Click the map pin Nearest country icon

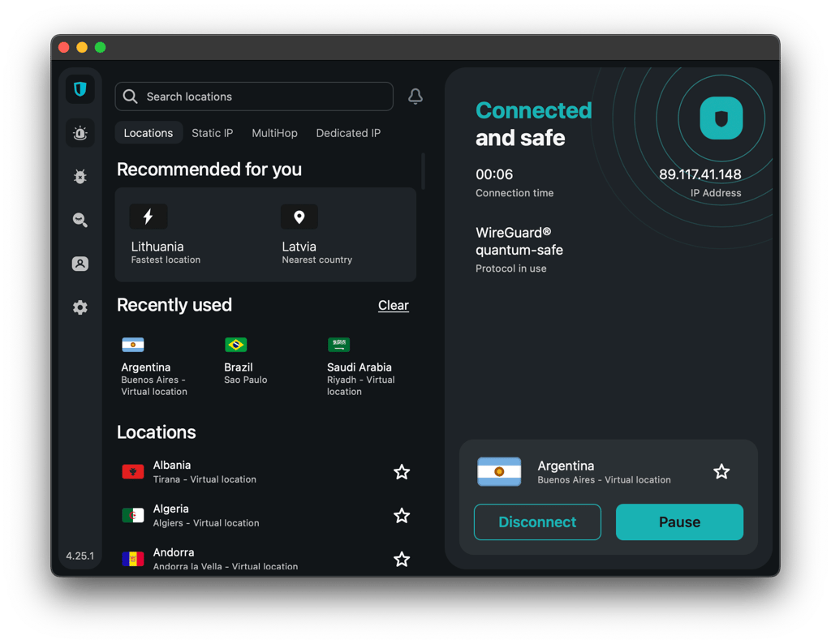tap(299, 217)
